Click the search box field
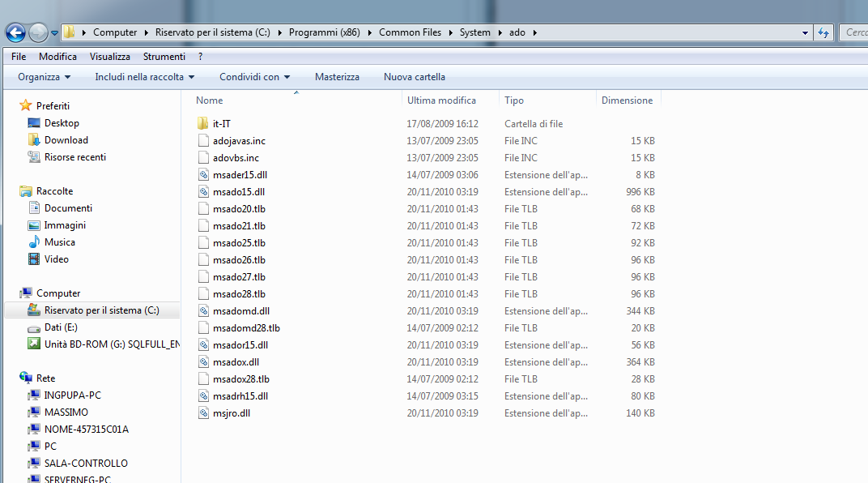The width and height of the screenshot is (868, 483). [854, 32]
